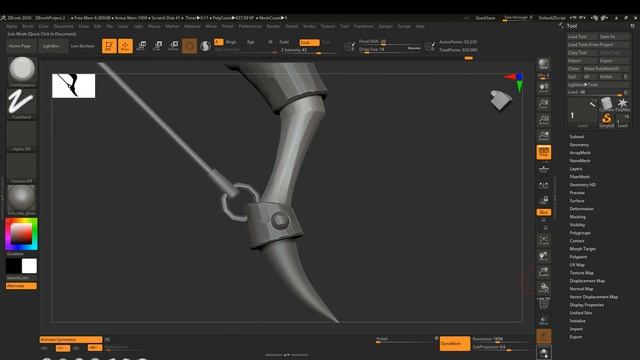The image size is (640, 360).
Task: Expand the Subtool palette section
Action: tap(577, 137)
